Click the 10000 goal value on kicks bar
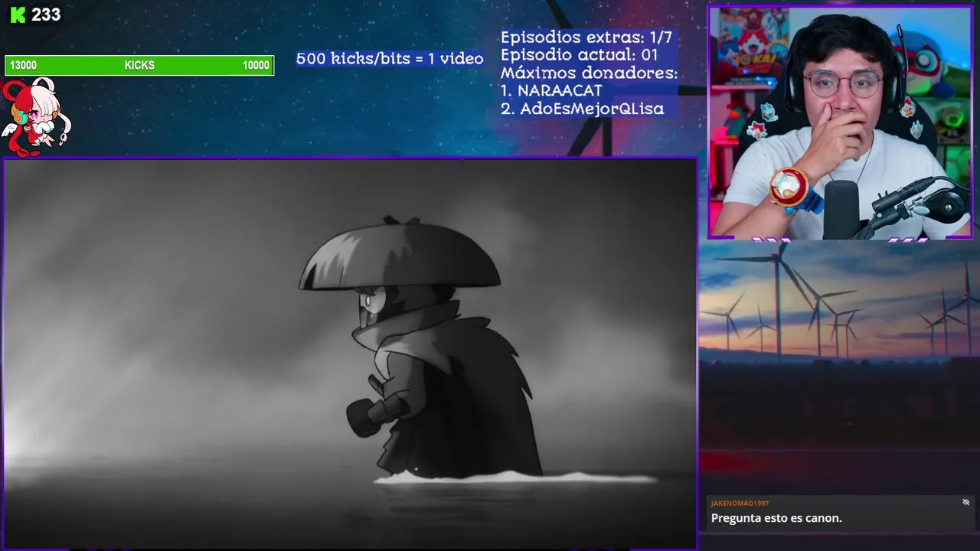980x551 pixels. pos(256,66)
